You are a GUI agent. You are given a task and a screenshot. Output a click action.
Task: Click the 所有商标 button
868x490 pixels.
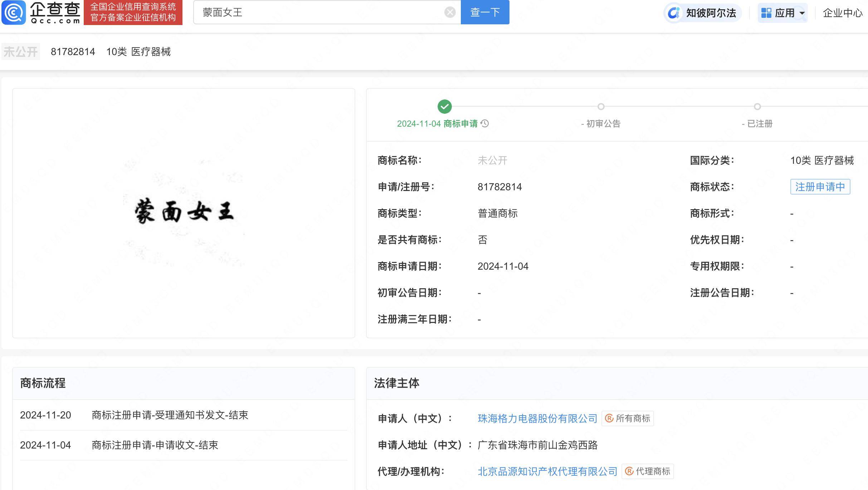click(x=628, y=418)
